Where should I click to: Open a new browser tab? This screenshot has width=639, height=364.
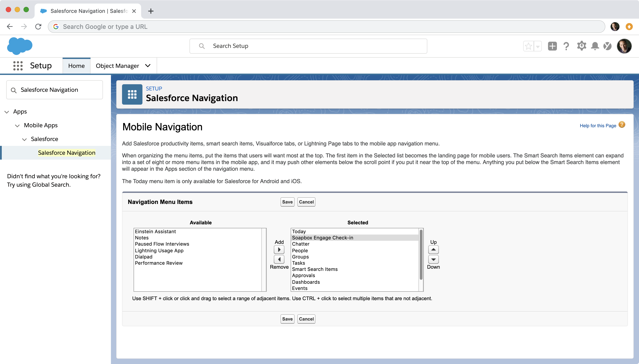pyautogui.click(x=151, y=11)
